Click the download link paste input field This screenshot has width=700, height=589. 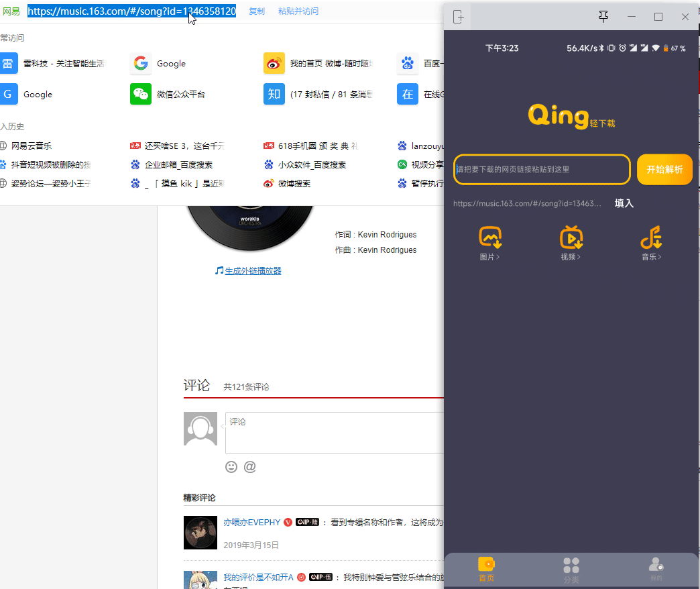[542, 169]
